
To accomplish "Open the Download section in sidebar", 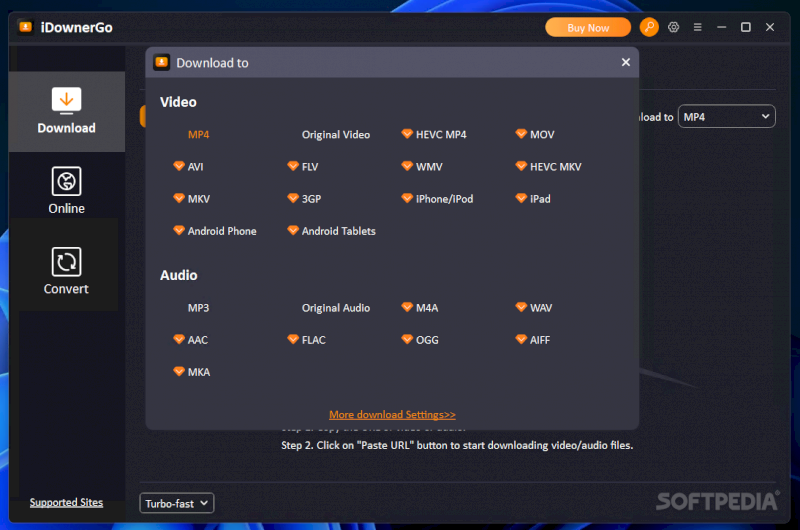I will tap(66, 111).
